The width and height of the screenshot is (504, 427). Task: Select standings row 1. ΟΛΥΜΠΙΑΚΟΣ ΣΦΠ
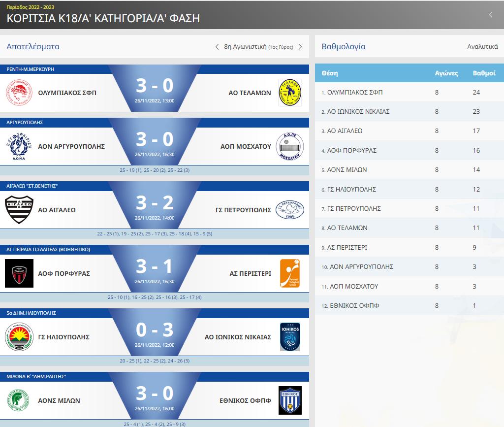409,92
